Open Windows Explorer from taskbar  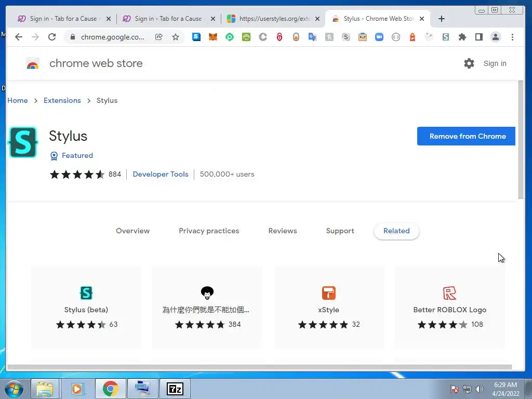(45, 389)
